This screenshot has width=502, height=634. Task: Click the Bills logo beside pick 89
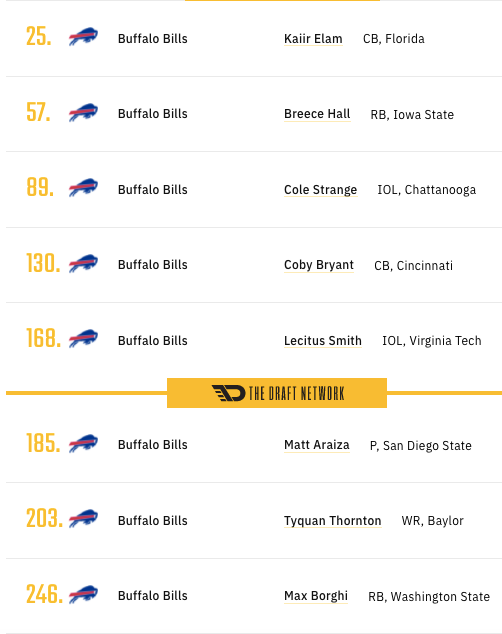coord(83,188)
